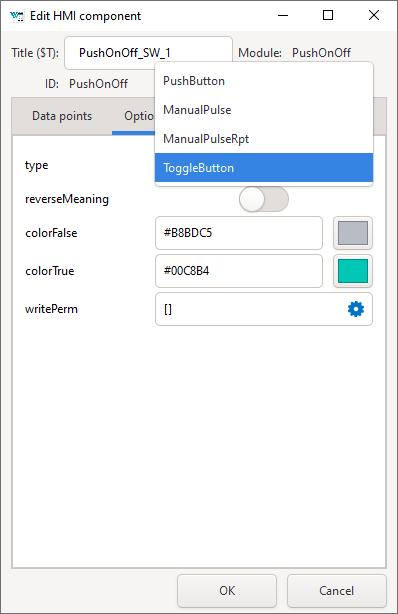Select the highlighted ToggleButton option
The image size is (398, 614).
264,168
